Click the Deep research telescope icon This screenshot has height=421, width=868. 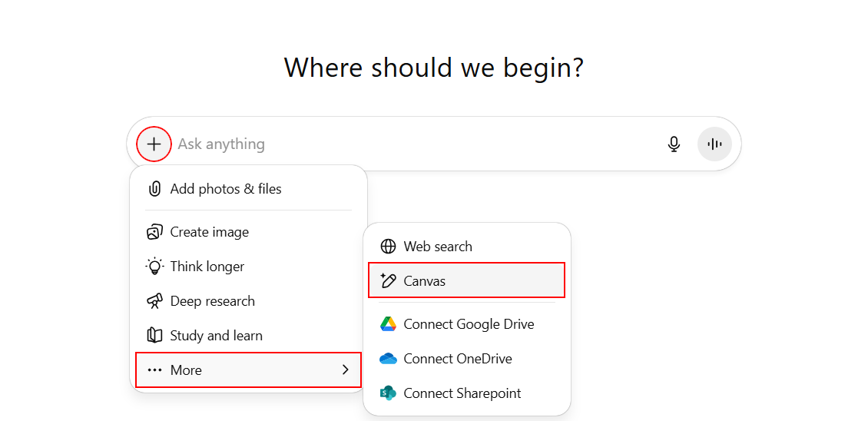click(154, 301)
